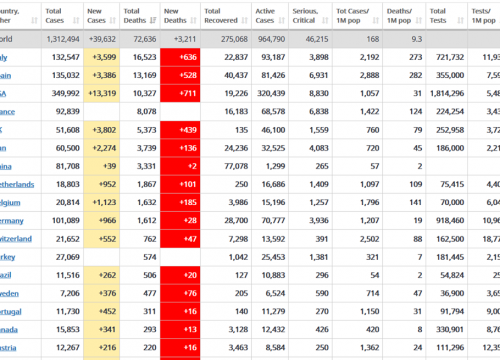Select total cases value 101,089
The height and width of the screenshot is (360, 500).
tap(66, 220)
